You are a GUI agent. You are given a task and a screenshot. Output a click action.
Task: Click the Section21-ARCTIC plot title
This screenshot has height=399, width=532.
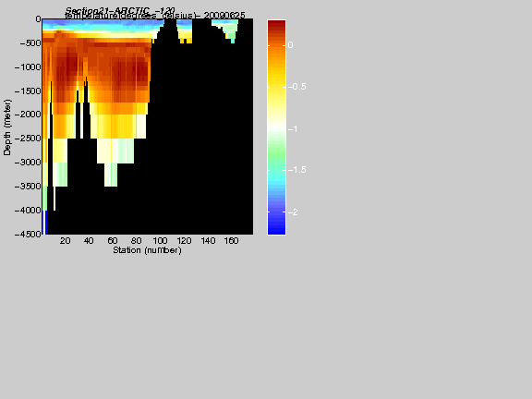[x=120, y=10]
